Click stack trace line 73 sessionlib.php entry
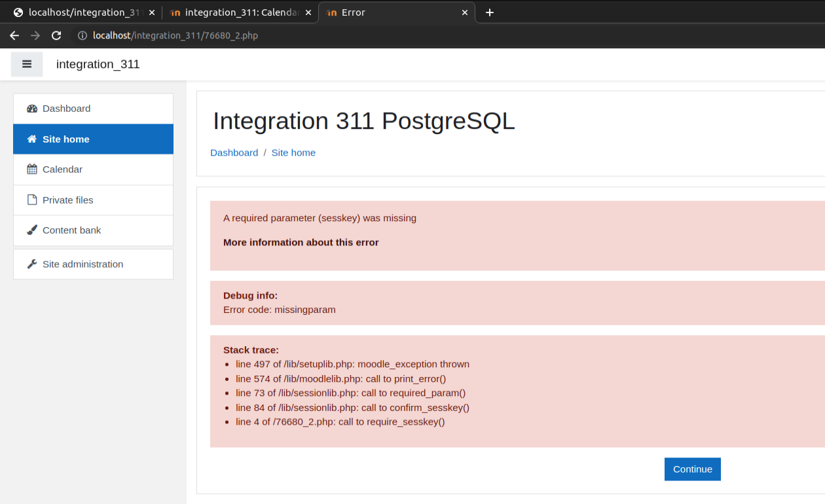Image resolution: width=825 pixels, height=504 pixels. [350, 393]
